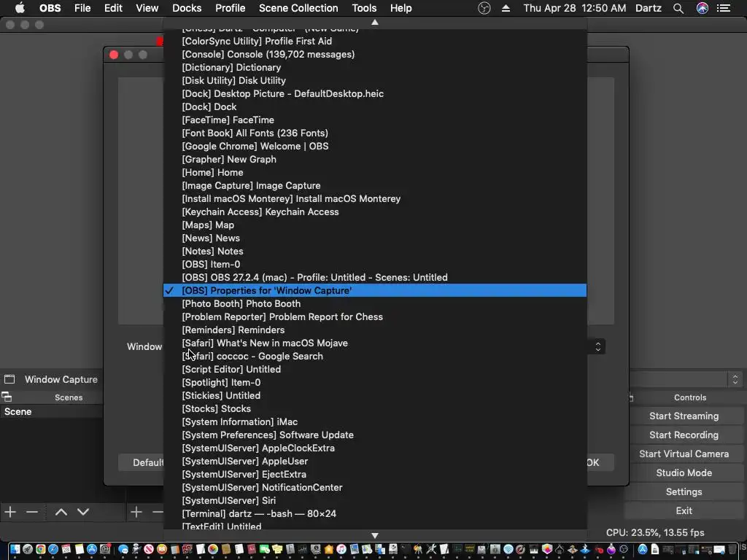Start Virtual Camera
Screen dimensions: 747x560
coord(684,454)
